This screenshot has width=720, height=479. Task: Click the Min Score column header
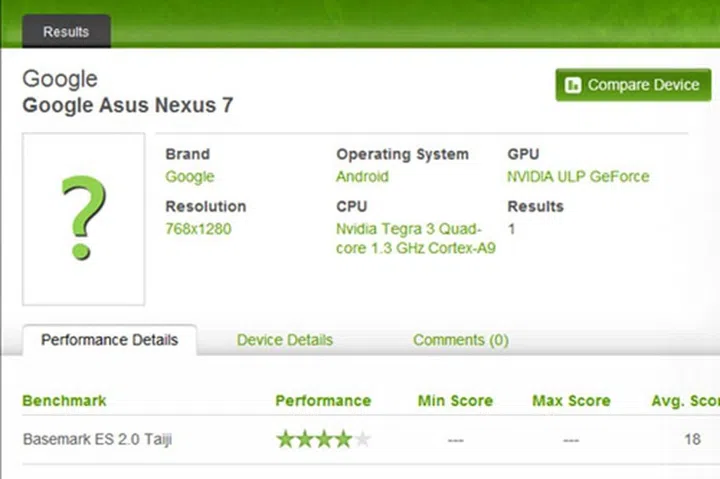455,401
